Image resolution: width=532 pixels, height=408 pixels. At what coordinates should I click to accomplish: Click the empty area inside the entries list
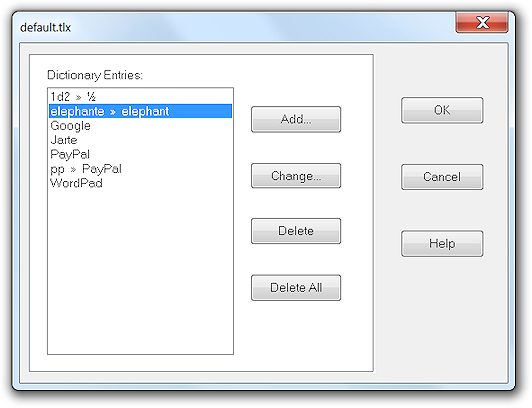click(140, 271)
